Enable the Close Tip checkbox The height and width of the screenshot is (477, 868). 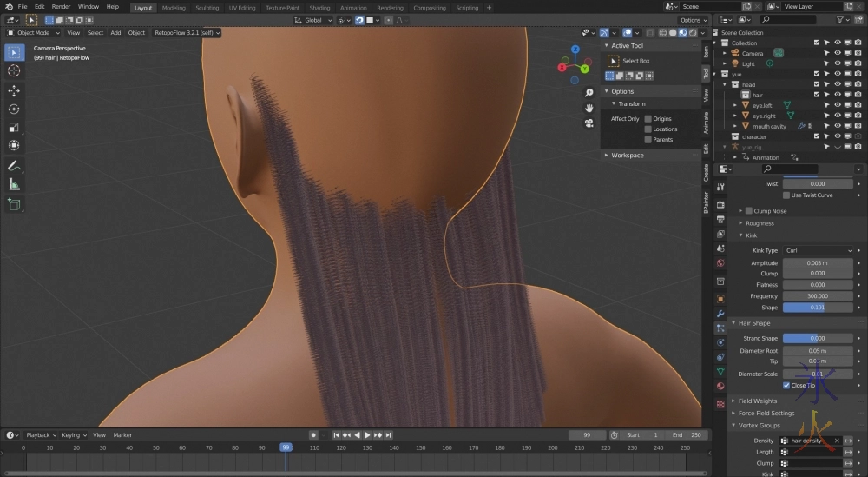pyautogui.click(x=786, y=385)
